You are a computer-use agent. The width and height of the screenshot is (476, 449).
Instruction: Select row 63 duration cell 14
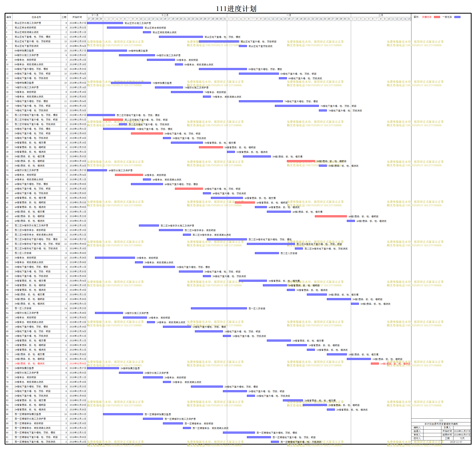coord(64,308)
